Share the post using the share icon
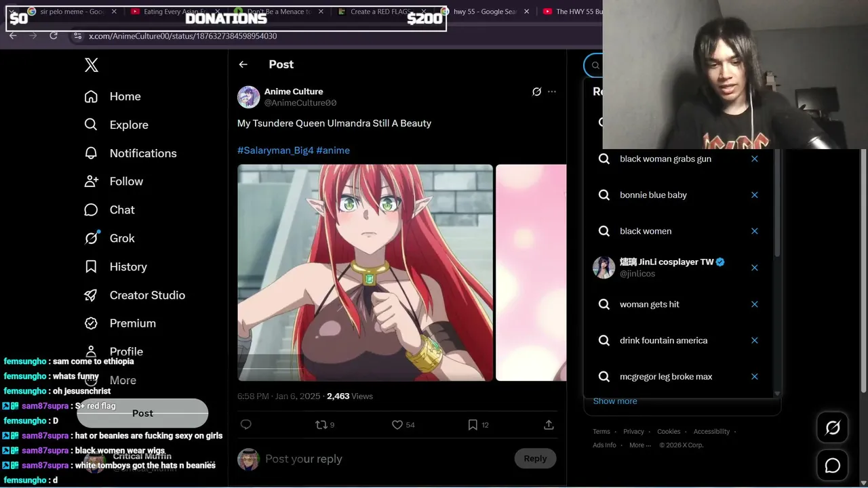 pyautogui.click(x=549, y=425)
